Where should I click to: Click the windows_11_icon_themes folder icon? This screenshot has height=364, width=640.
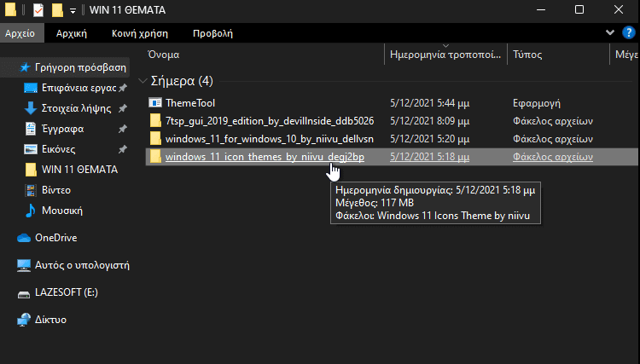pos(155,157)
